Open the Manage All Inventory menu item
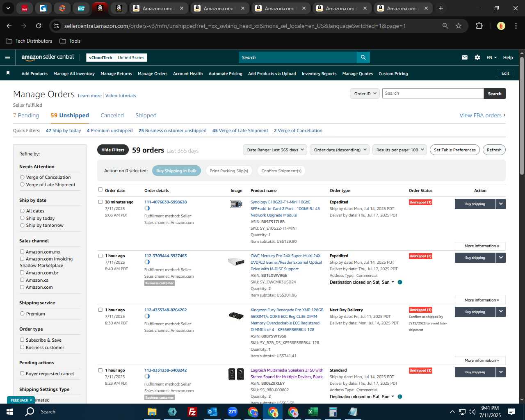Screen dimensions: 525x420 74,73
